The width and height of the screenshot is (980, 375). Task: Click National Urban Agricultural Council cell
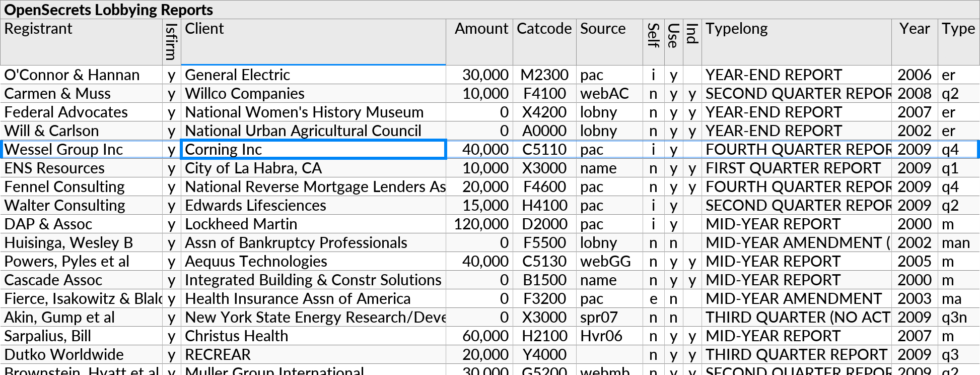(x=313, y=131)
